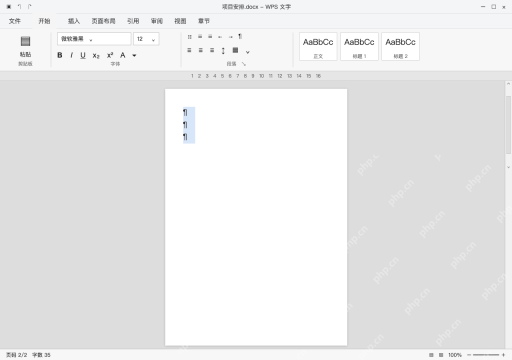This screenshot has height=360, width=512.
Task: Align text left
Action: [189, 50]
